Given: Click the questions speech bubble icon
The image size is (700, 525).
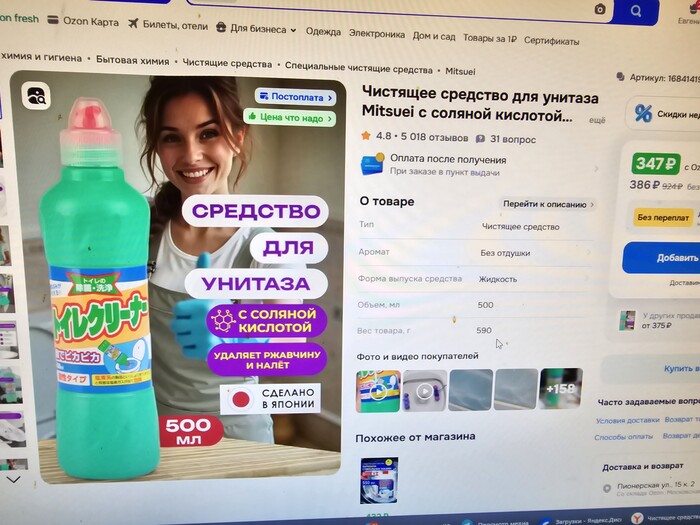Looking at the screenshot, I should point(481,138).
